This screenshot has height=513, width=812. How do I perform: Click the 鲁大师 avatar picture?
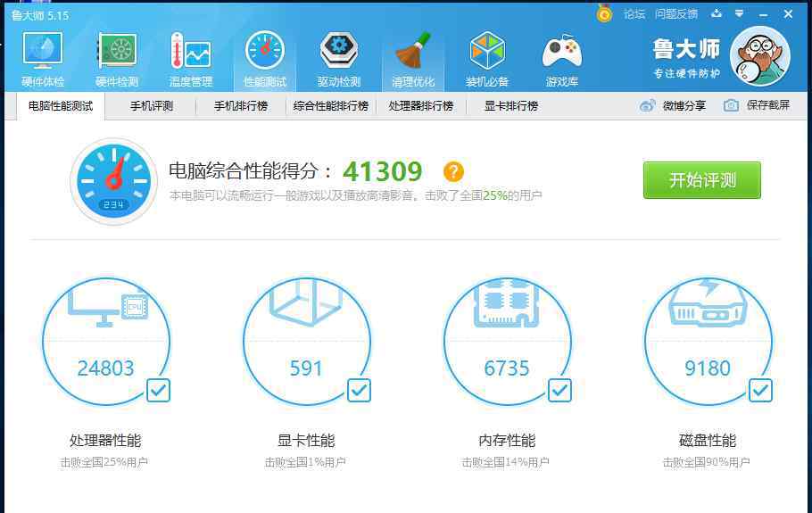pyautogui.click(x=759, y=55)
